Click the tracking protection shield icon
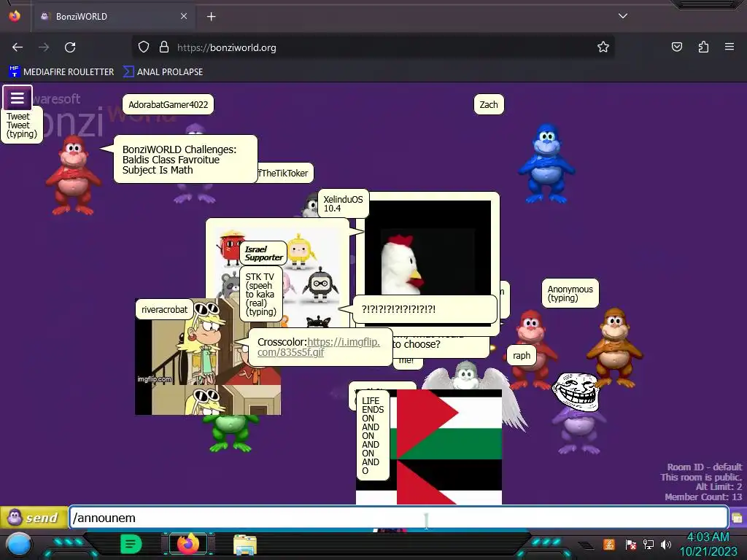Screen dimensions: 747x560 144,47
